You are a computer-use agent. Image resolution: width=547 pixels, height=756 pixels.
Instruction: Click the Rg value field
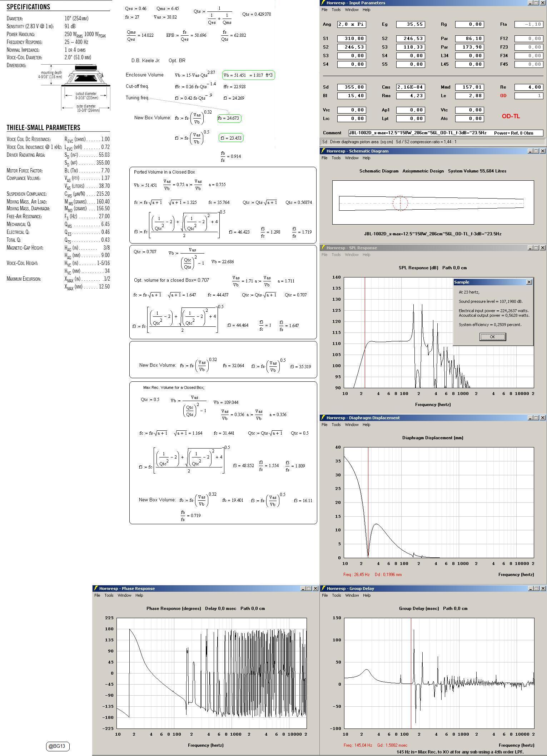[x=469, y=24]
